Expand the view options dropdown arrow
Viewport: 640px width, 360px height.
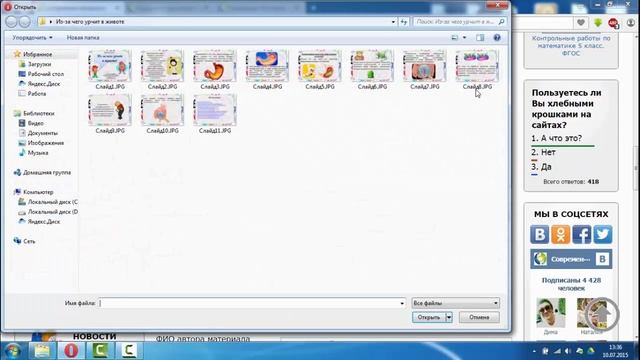click(x=464, y=38)
